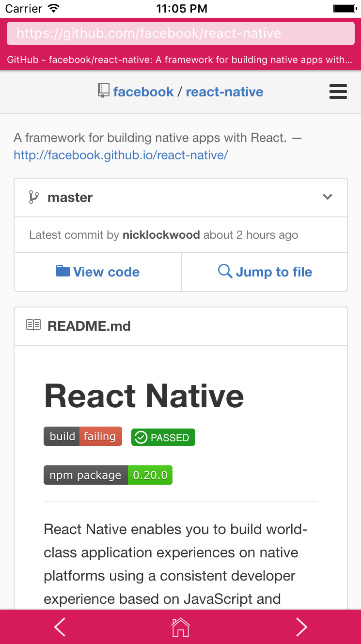The width and height of the screenshot is (361, 644).
Task: Tap the View code button
Action: [x=98, y=272]
